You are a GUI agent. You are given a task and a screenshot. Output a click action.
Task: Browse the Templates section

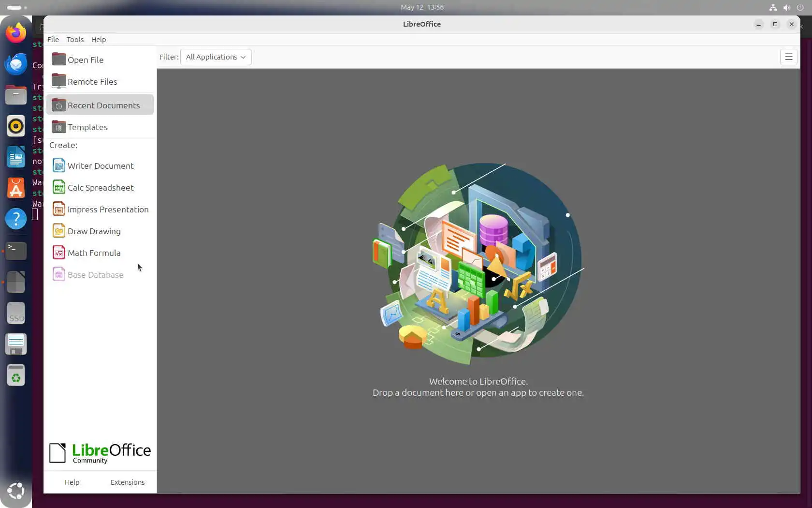click(100, 127)
